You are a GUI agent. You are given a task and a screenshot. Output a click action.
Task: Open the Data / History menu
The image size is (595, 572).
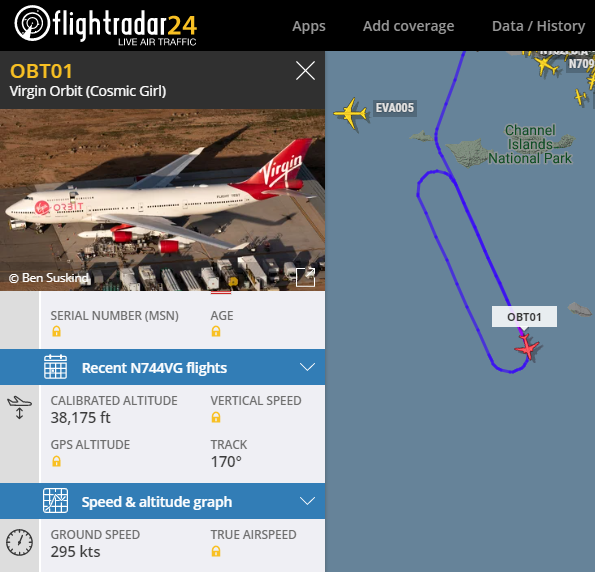(x=538, y=26)
